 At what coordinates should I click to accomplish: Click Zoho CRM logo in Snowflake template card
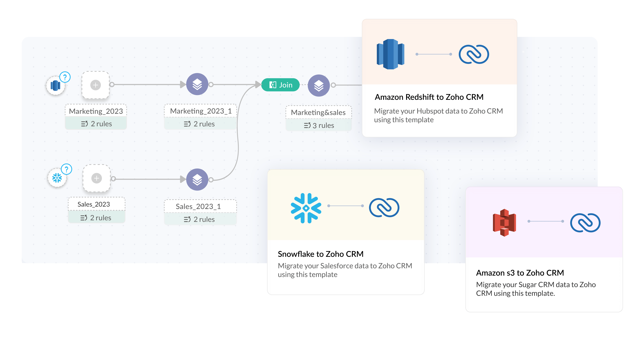[x=384, y=208]
